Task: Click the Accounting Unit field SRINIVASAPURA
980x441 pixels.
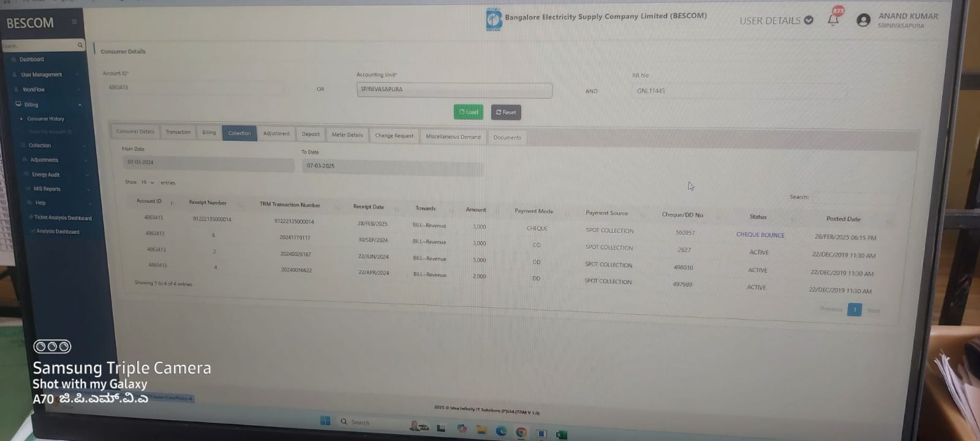Action: pos(454,89)
